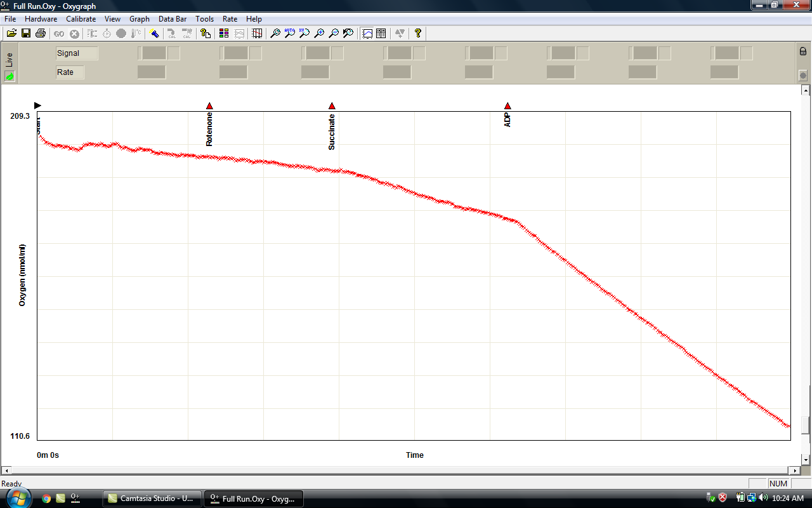Image resolution: width=812 pixels, height=508 pixels.
Task: Open the View menu
Action: point(112,19)
